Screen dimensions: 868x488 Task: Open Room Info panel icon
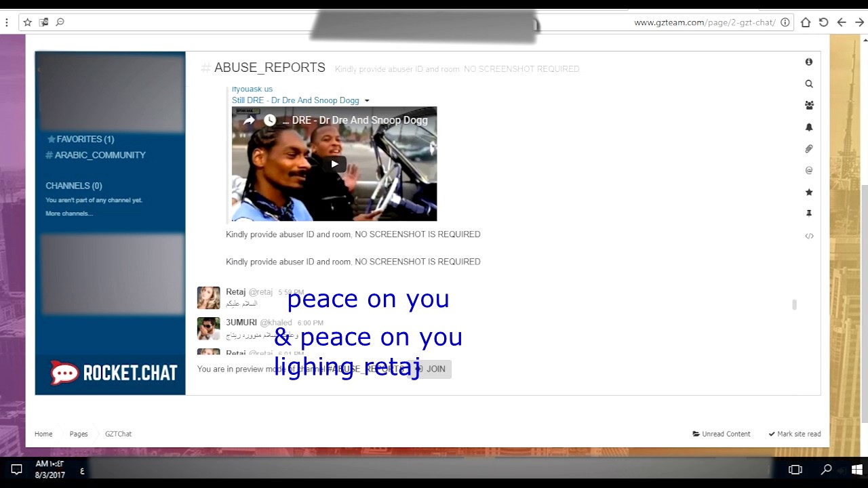click(809, 62)
